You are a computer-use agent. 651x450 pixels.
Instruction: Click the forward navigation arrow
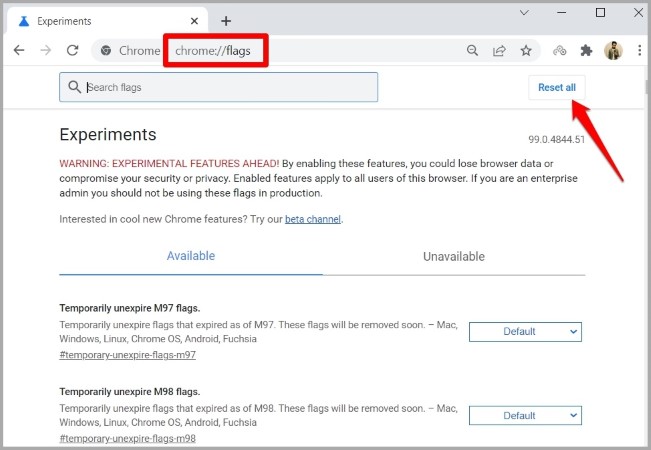[46, 50]
